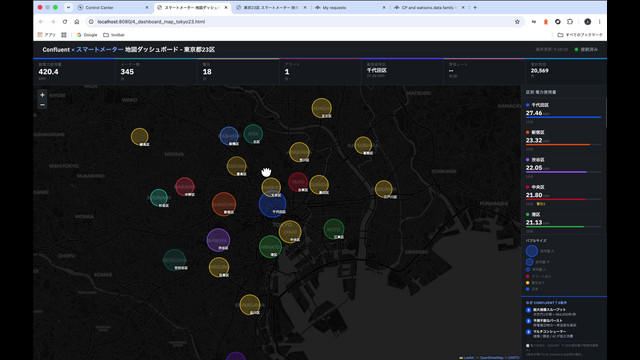640x360 pixels.
Task: Select the yellow 豊島区 (Toshima) bubble
Action: click(x=237, y=166)
